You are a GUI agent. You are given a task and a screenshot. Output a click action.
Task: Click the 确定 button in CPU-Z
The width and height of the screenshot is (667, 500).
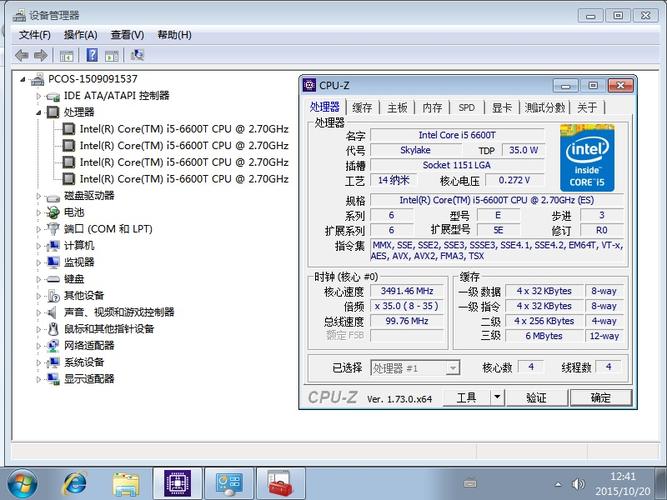[x=601, y=398]
